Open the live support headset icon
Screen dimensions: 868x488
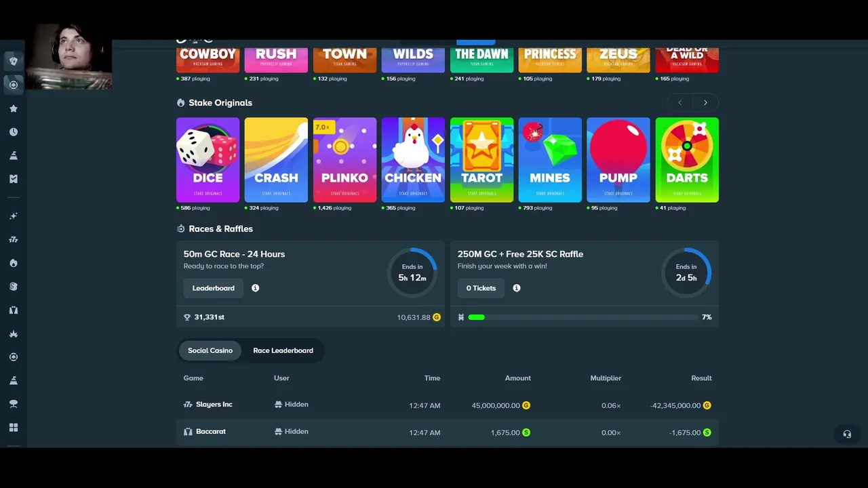[847, 434]
